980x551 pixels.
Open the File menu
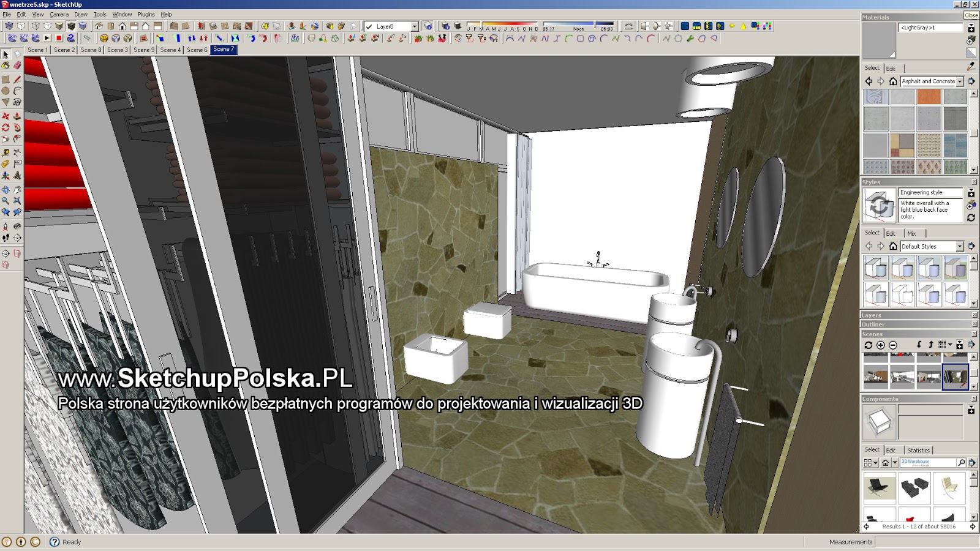click(x=7, y=14)
